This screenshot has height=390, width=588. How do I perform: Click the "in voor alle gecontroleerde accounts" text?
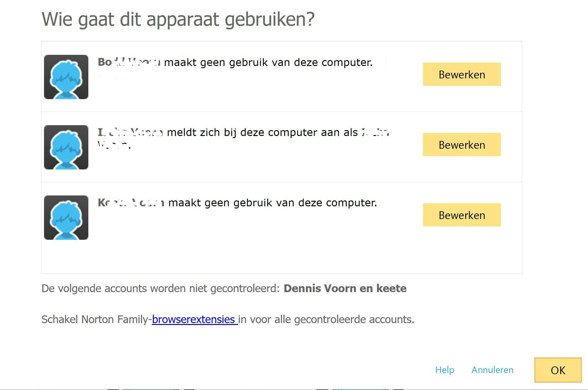326,319
